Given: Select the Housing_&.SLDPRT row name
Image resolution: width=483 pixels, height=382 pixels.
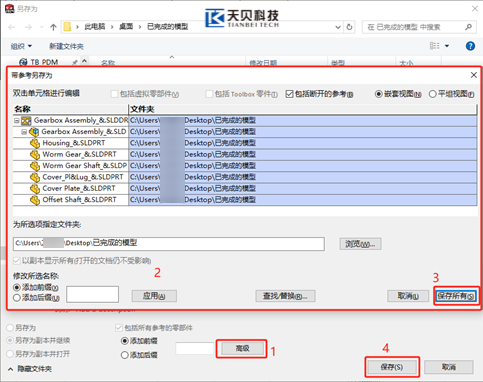Looking at the screenshot, I should [74, 143].
